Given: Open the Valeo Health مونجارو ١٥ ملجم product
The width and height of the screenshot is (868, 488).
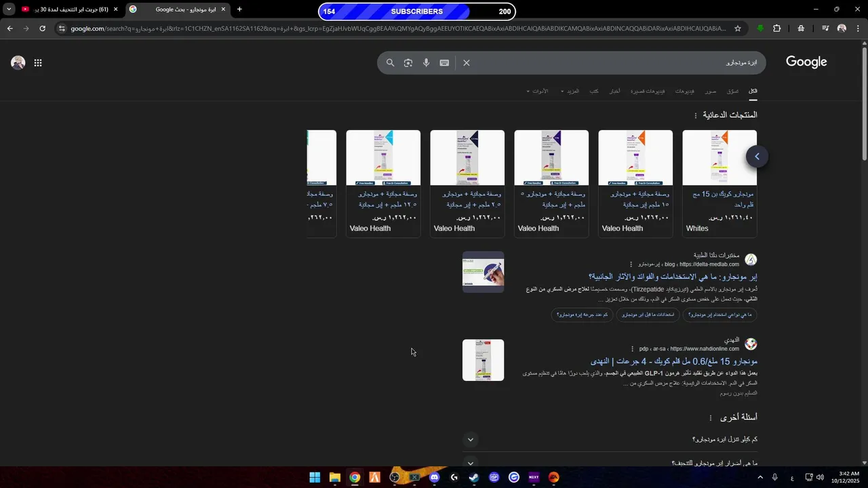Looking at the screenshot, I should coord(635,183).
